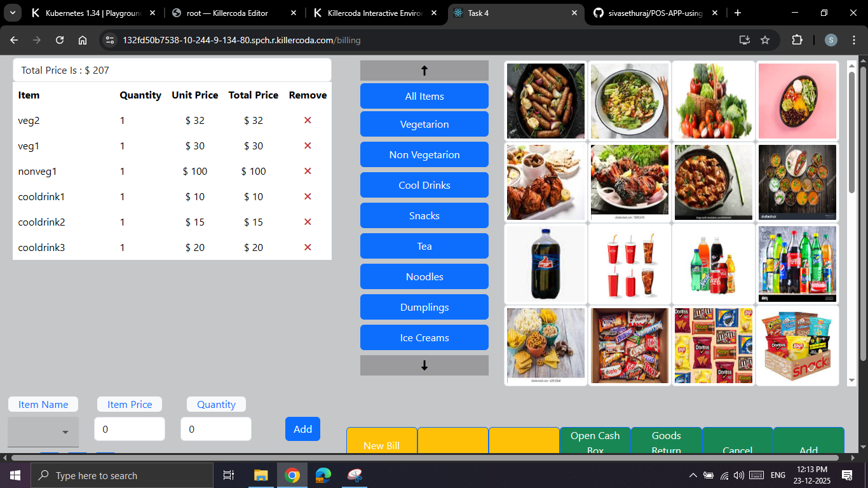868x488 pixels.
Task: Select the Cool Drinks category
Action: click(424, 185)
